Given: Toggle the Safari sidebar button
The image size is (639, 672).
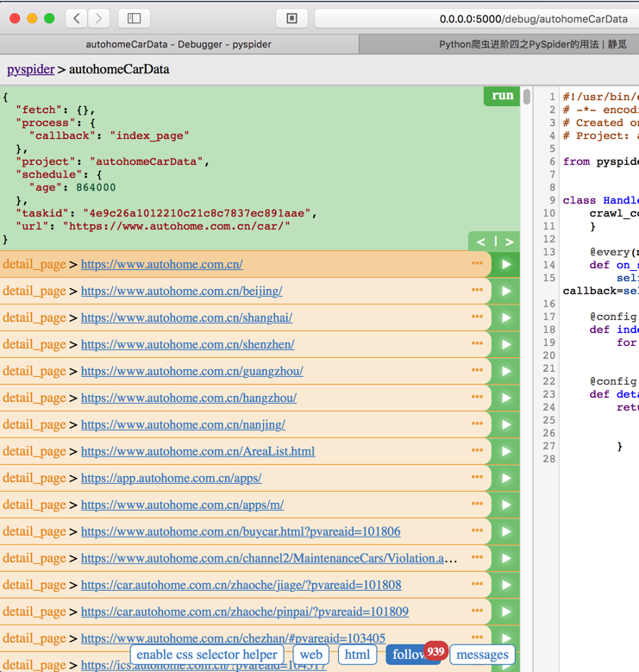Looking at the screenshot, I should pyautogui.click(x=134, y=18).
